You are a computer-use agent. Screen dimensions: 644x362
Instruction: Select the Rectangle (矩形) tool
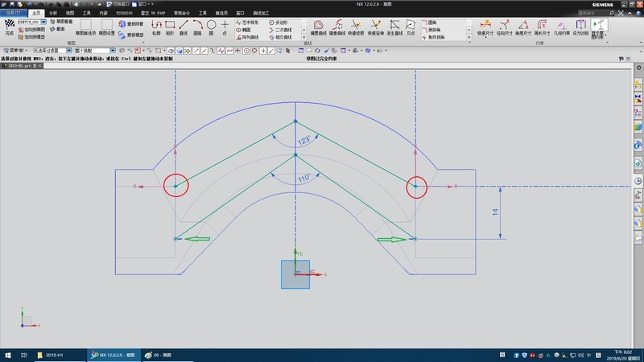coord(170,27)
